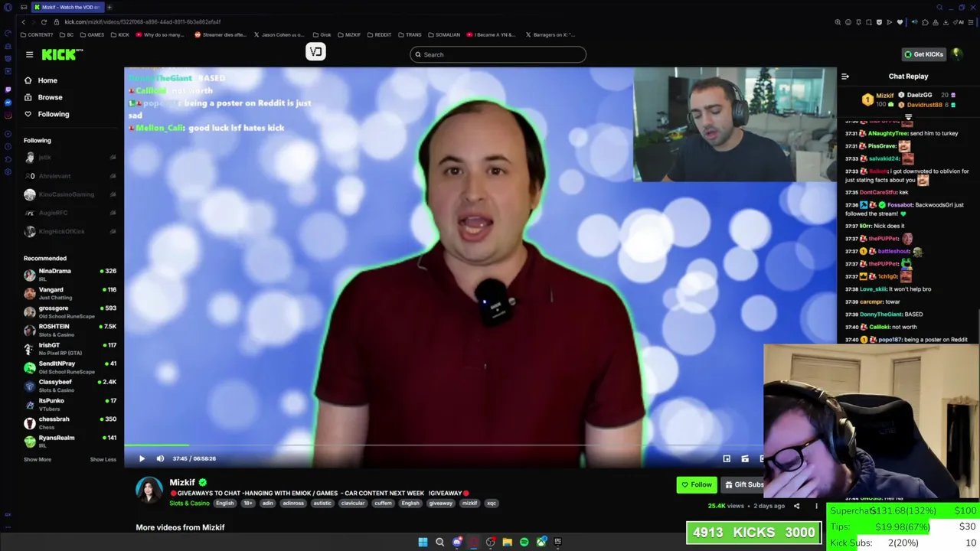Viewport: 980px width, 551px height.
Task: Open the MIZKIF bookmarks folder
Action: tap(349, 34)
